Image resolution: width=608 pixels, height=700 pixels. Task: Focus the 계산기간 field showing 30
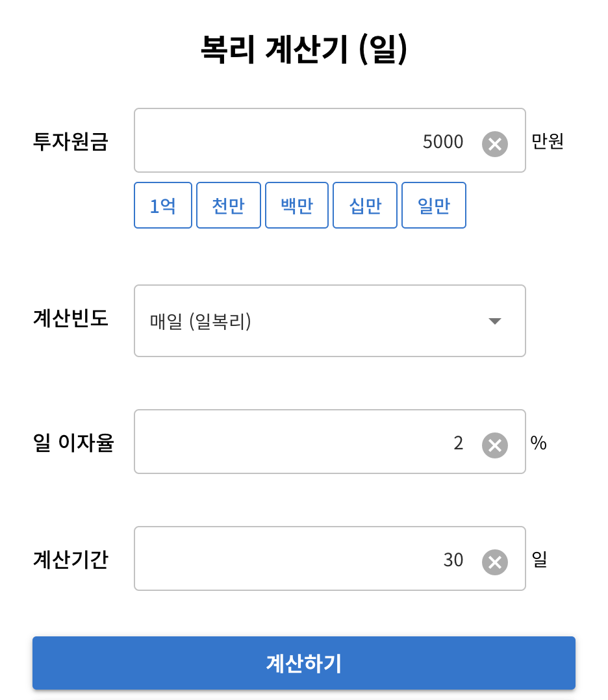(305, 559)
